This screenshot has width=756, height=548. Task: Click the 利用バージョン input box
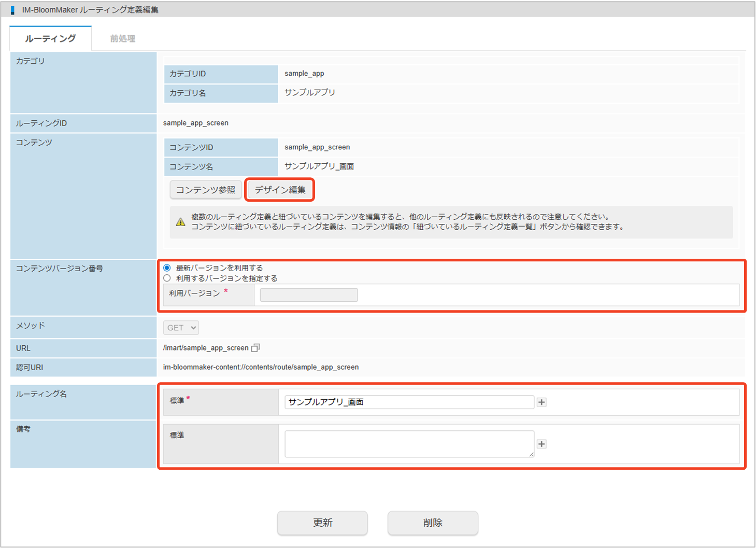309,295
